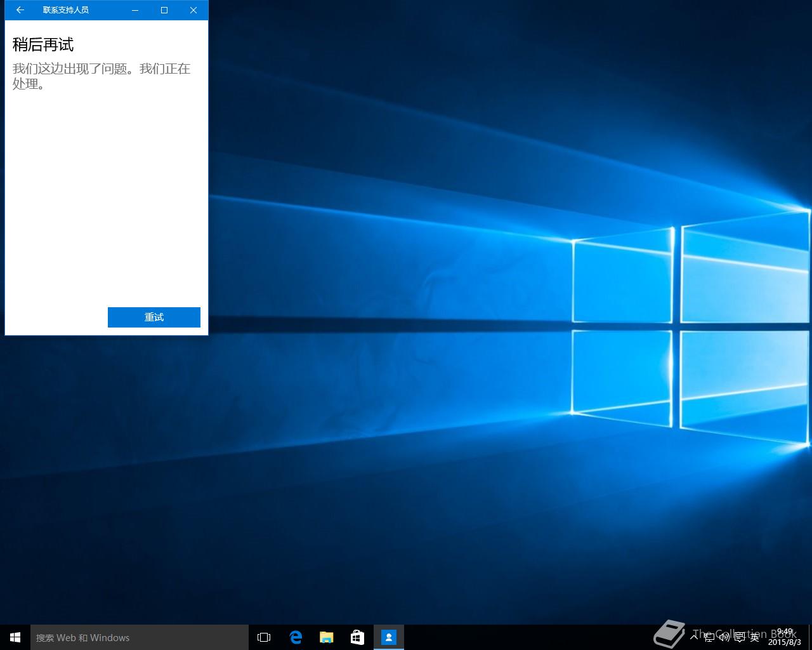Image resolution: width=812 pixels, height=650 pixels.
Task: Click the 重试 retry button
Action: coord(154,317)
